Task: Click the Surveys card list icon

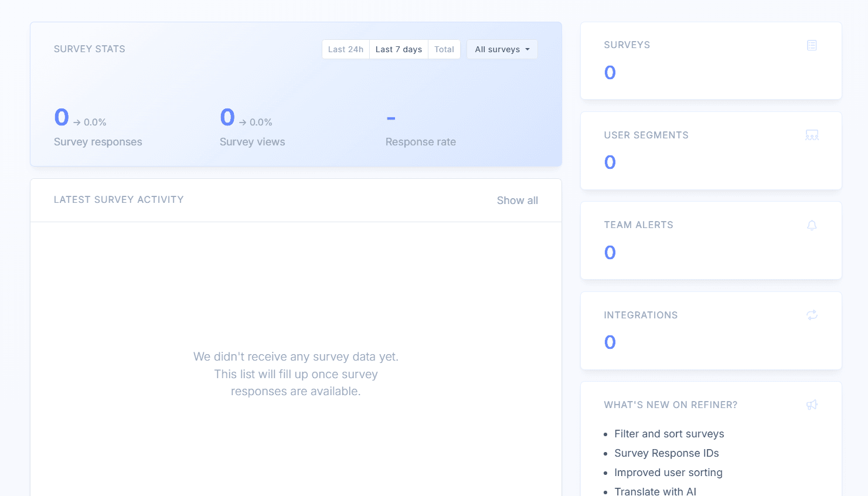Action: tap(812, 45)
